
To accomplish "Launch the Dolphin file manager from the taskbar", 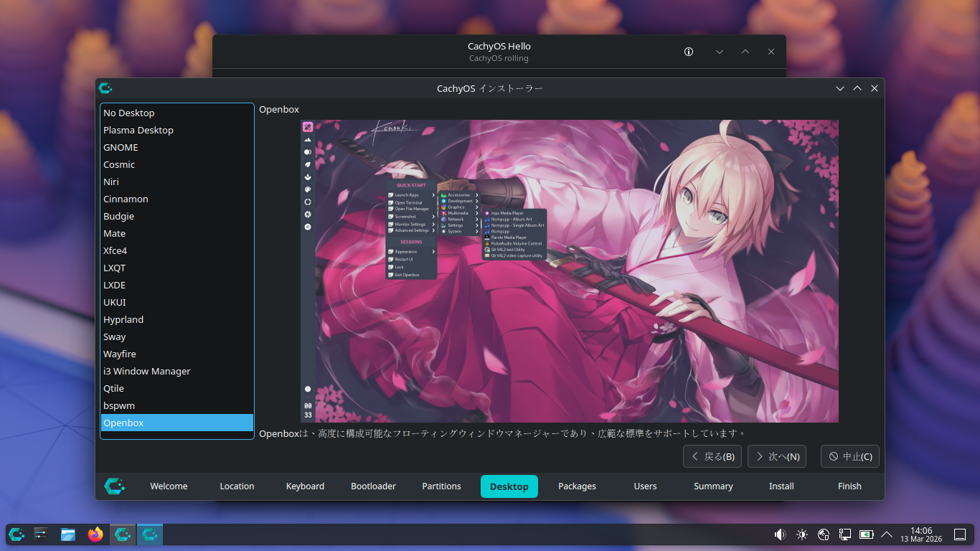I will 68,534.
